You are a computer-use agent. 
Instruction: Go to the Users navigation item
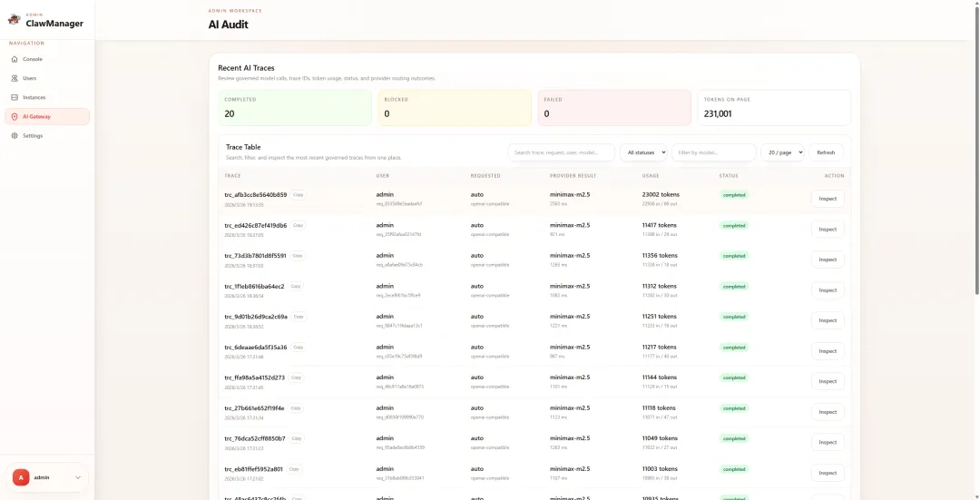tap(47, 78)
